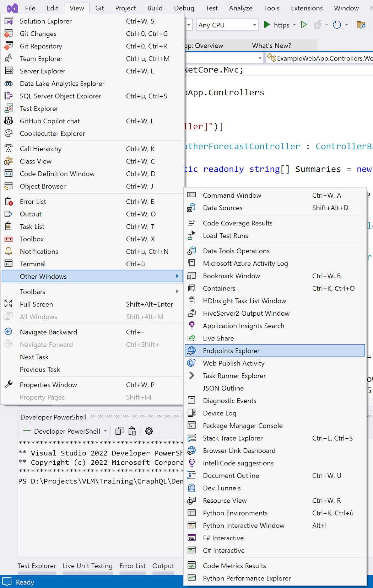Open the https launch profile dropdown arrow
373x588 pixels.
294,24
